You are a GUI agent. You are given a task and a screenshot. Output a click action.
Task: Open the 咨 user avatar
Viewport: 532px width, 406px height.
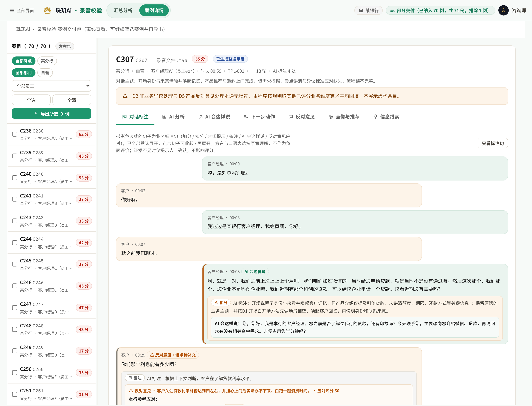(x=503, y=10)
